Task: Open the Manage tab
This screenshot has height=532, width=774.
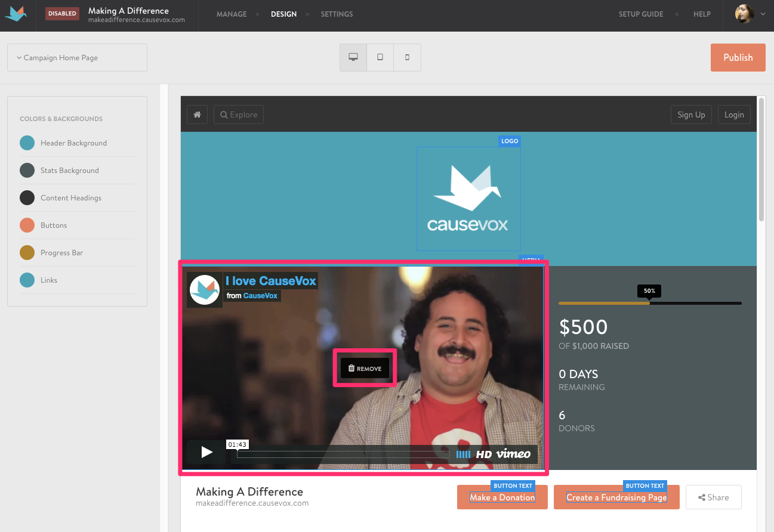Action: tap(232, 14)
